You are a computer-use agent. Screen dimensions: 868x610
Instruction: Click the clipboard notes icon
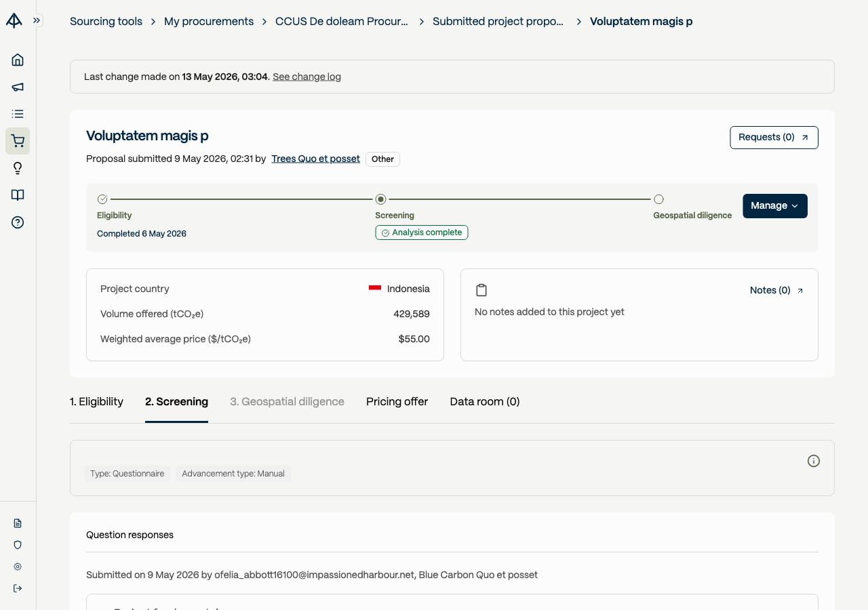[481, 290]
